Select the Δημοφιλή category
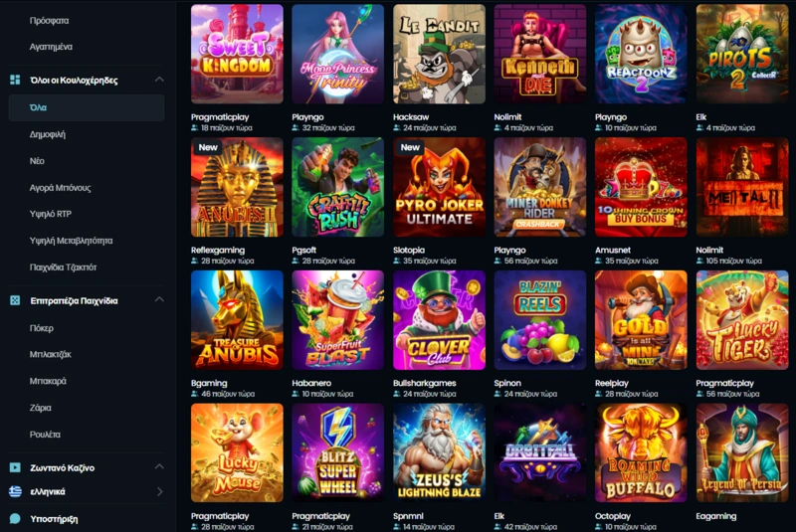The image size is (796, 532). pos(47,134)
